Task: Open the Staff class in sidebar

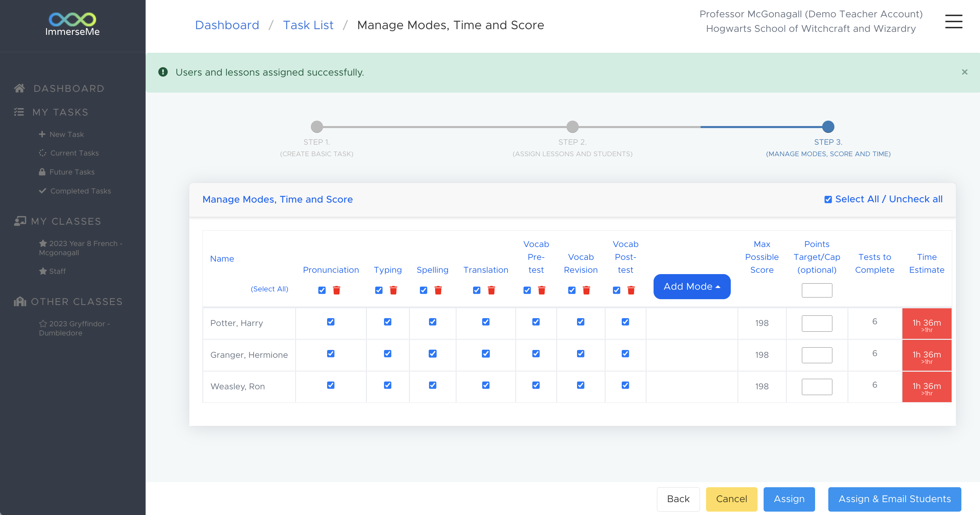Action: [57, 271]
